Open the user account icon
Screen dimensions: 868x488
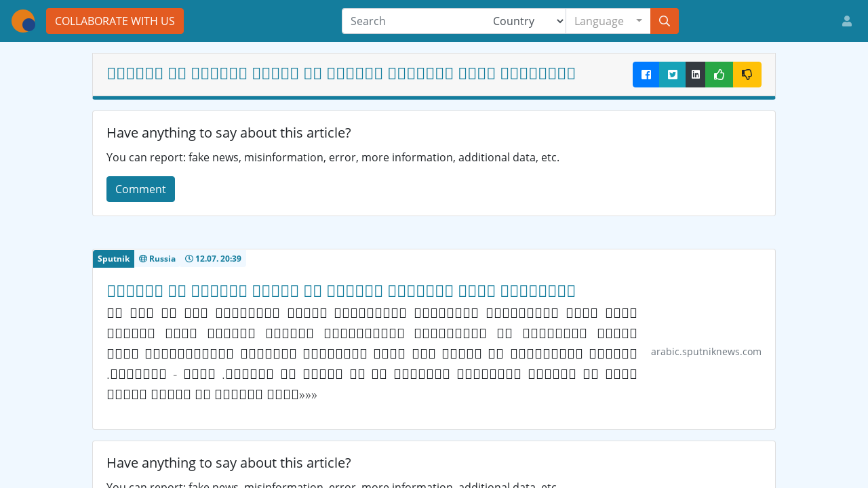[x=846, y=21]
